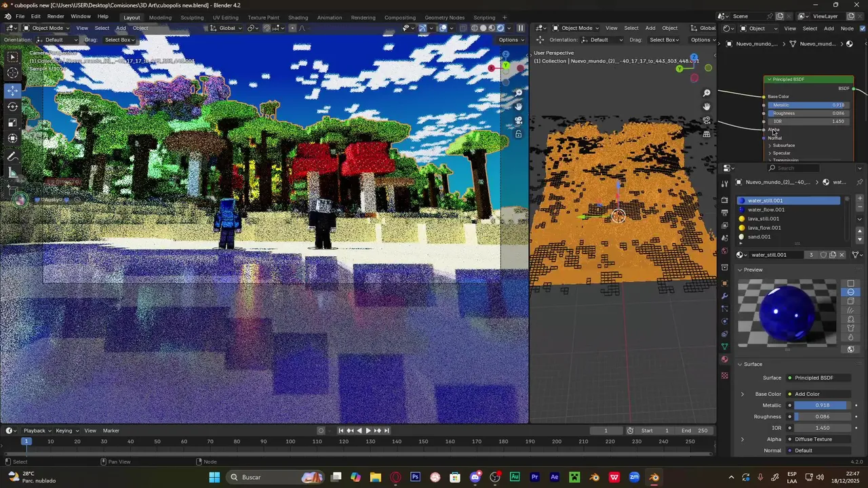Screen dimensions: 868x488
Task: Toggle X-ray mode in left viewport
Action: [465, 28]
